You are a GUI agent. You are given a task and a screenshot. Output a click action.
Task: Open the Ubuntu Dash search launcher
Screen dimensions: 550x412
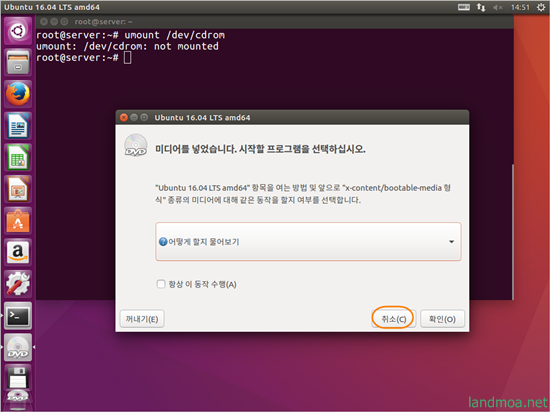coord(18,31)
